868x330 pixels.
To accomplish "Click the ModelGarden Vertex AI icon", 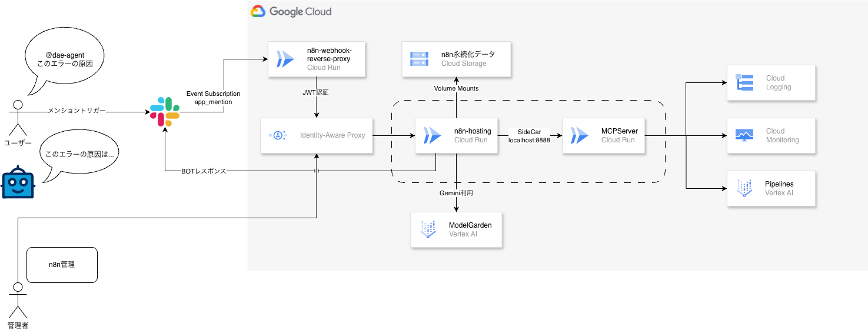I will 428,229.
